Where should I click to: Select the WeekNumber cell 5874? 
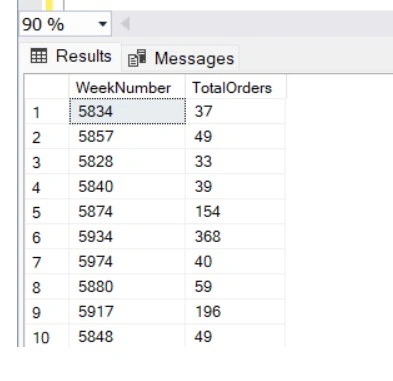(x=127, y=211)
